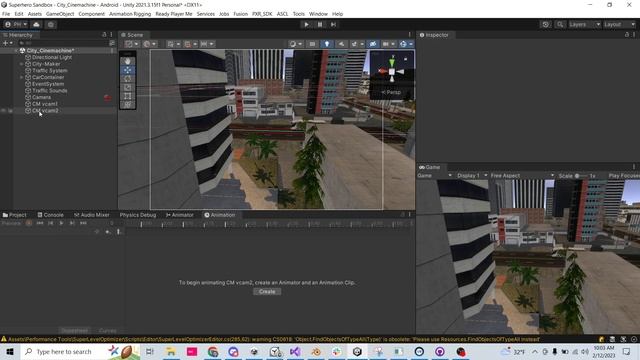This screenshot has width=640, height=360.
Task: Open the Free Aspect dropdown
Action: 522,176
